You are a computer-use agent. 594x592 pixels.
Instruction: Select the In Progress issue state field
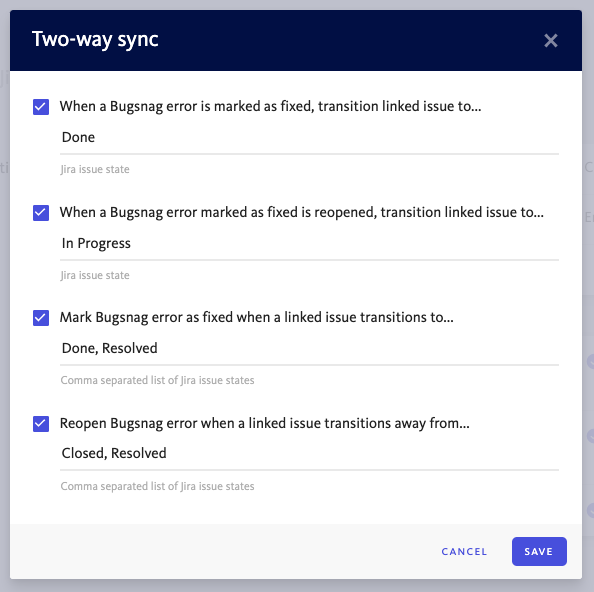coord(309,244)
